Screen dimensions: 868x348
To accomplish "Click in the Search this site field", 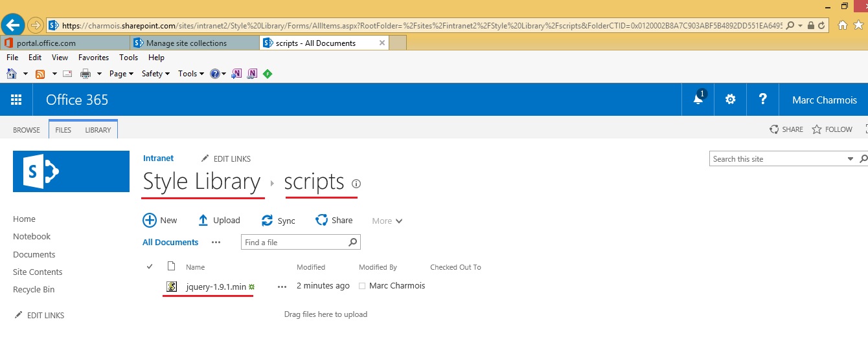I will pyautogui.click(x=777, y=158).
